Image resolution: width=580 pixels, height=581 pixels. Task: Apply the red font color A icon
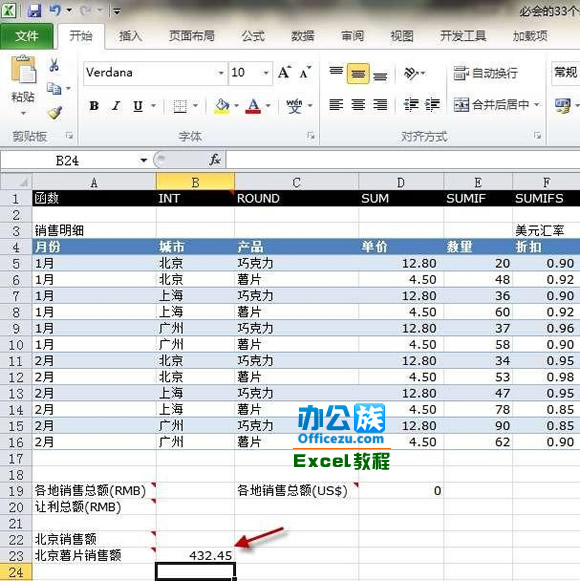pyautogui.click(x=253, y=106)
